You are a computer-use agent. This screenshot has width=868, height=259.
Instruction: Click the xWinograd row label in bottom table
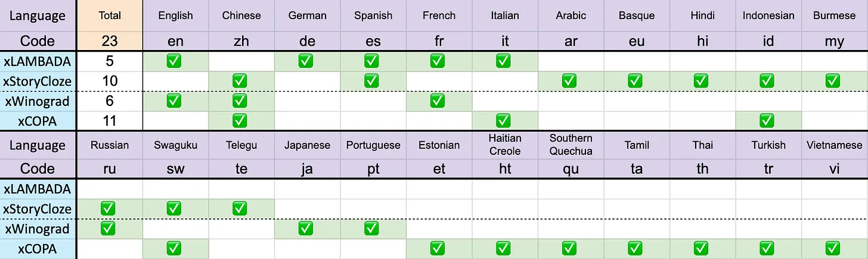(x=38, y=229)
